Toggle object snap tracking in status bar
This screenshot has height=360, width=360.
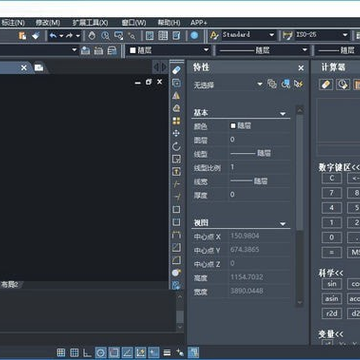coord(127,352)
